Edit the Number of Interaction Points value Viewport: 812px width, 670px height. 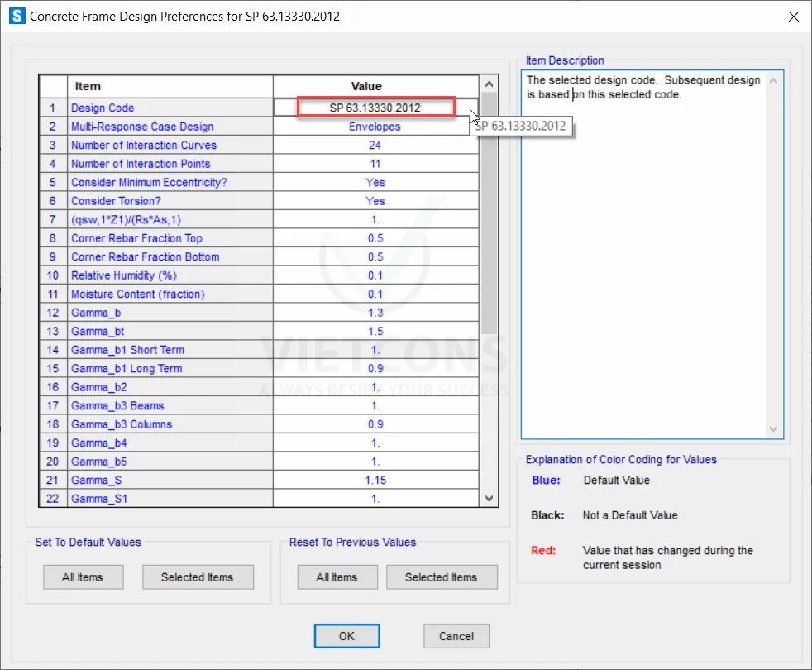click(x=375, y=164)
